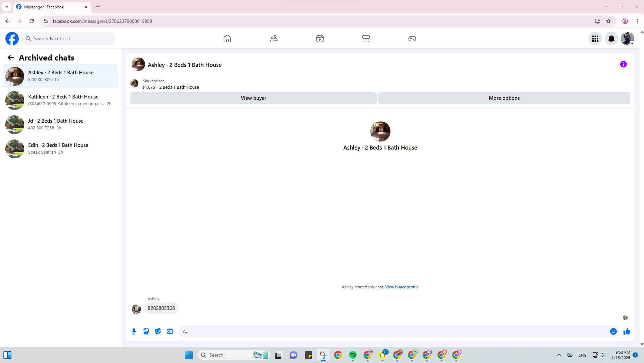Choose a GIF icon
Viewport: 644px width, 363px height.
tap(170, 331)
